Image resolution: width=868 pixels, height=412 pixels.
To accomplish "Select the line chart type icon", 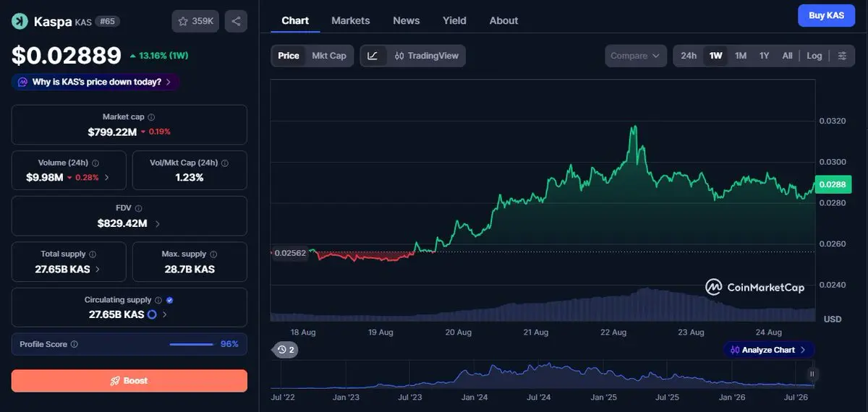I will click(373, 56).
